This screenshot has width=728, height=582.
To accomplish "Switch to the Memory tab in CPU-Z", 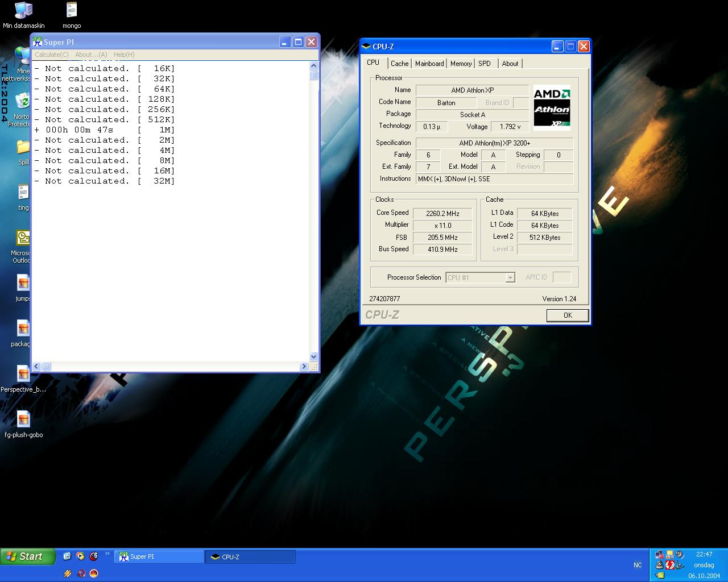I will click(461, 64).
